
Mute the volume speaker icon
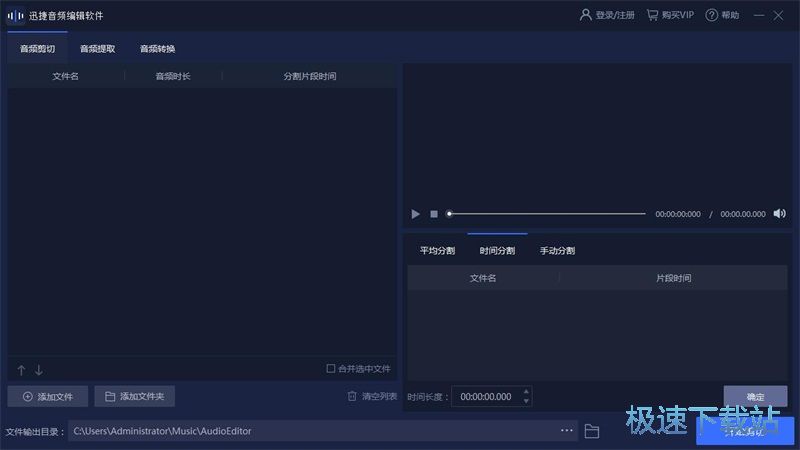click(780, 213)
